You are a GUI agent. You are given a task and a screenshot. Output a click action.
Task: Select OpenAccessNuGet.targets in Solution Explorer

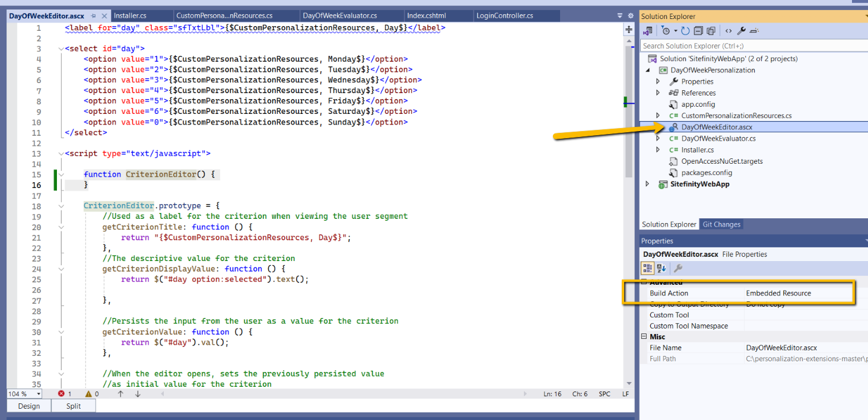tap(722, 161)
